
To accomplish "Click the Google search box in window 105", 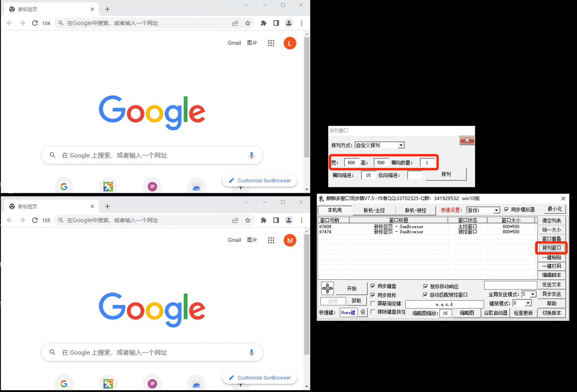I will coord(152,352).
